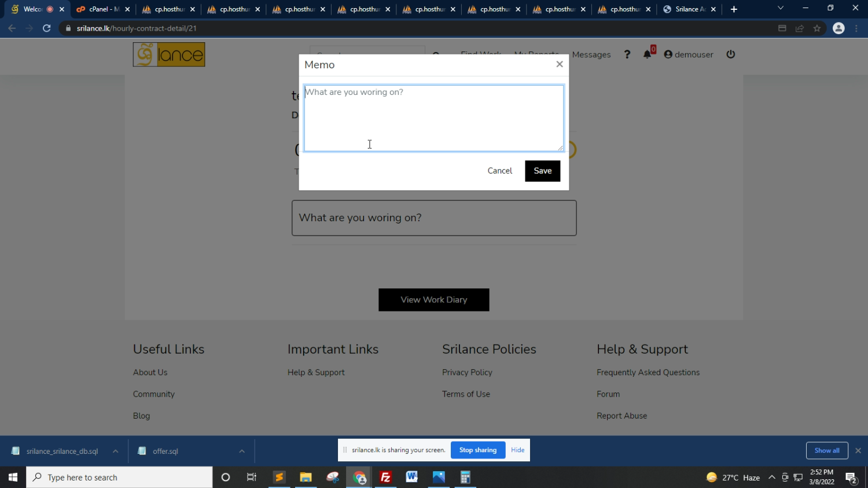This screenshot has height=488, width=868.
Task: Click the Srilance logo
Action: coord(169,54)
